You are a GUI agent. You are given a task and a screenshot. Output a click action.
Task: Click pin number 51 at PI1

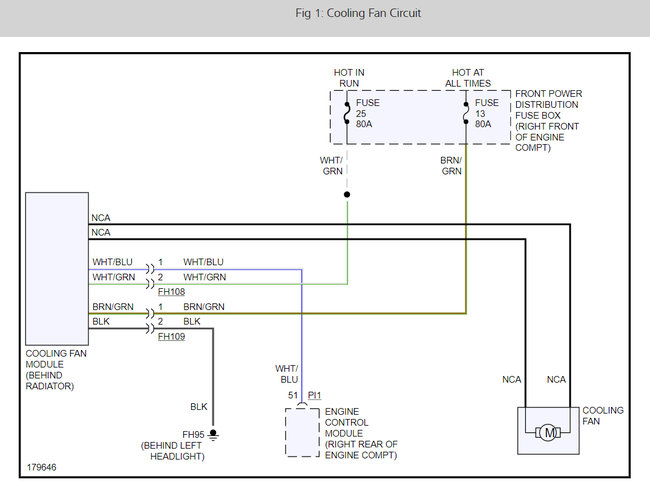[293, 395]
